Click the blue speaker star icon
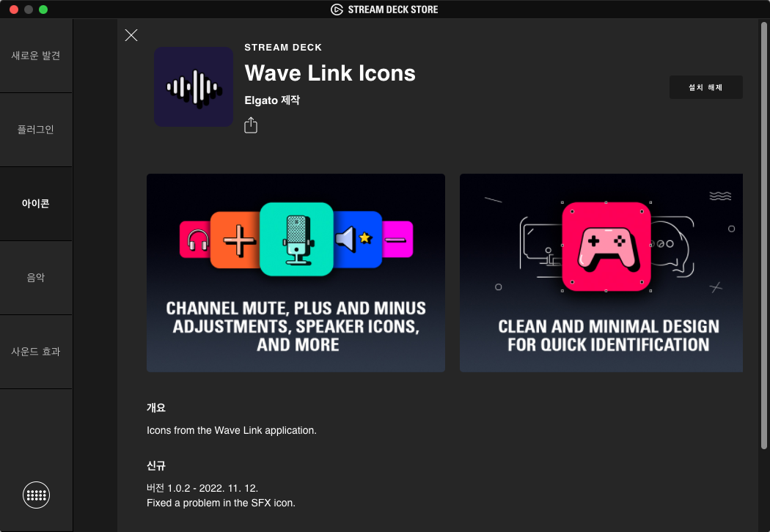 (358, 240)
